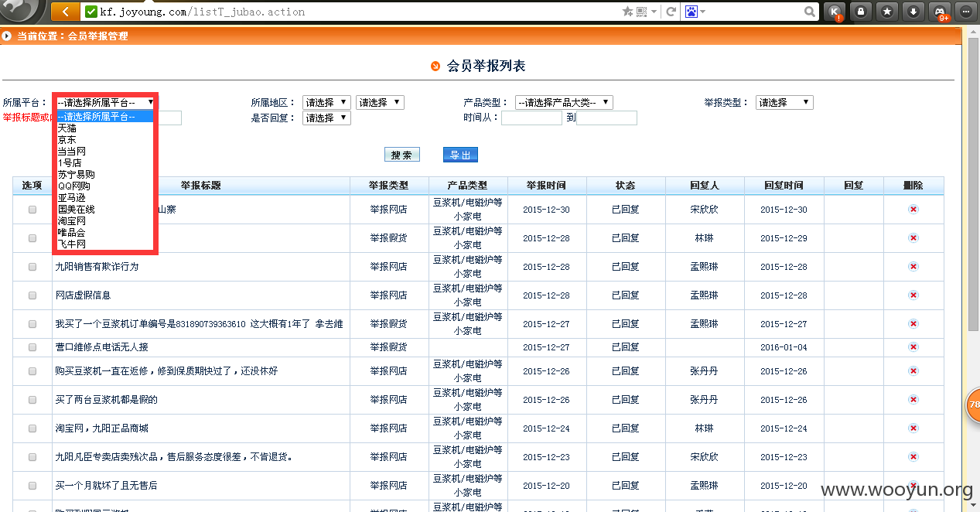Select the checkbox for 买一个月就坏了且无售后
Screen dimensions: 980x512
32,486
